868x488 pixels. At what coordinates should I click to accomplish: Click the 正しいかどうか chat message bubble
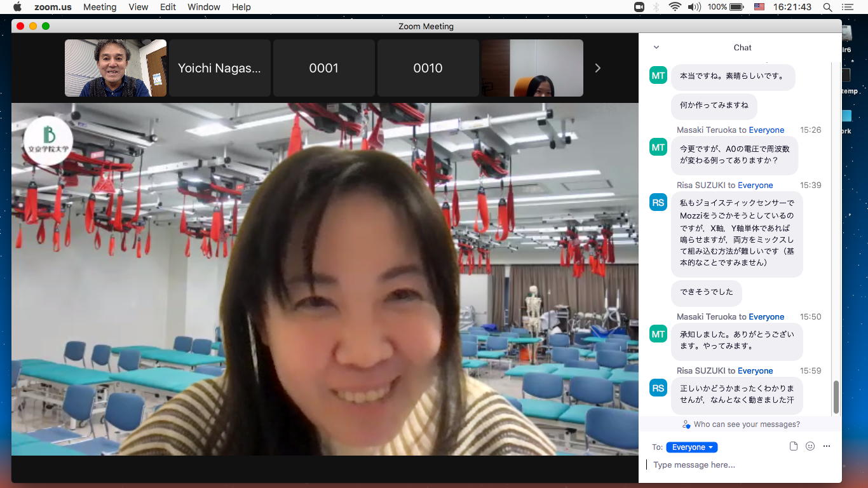tap(737, 395)
